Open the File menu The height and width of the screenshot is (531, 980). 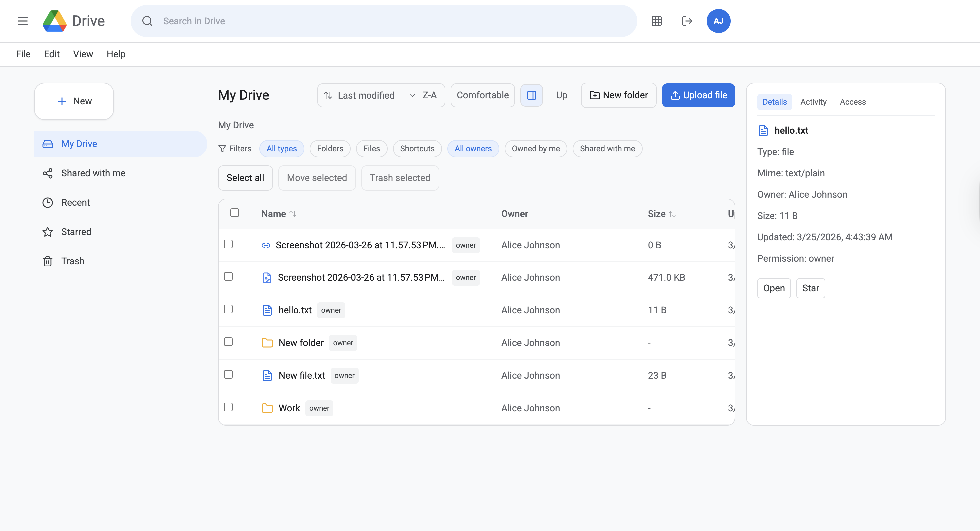[23, 54]
